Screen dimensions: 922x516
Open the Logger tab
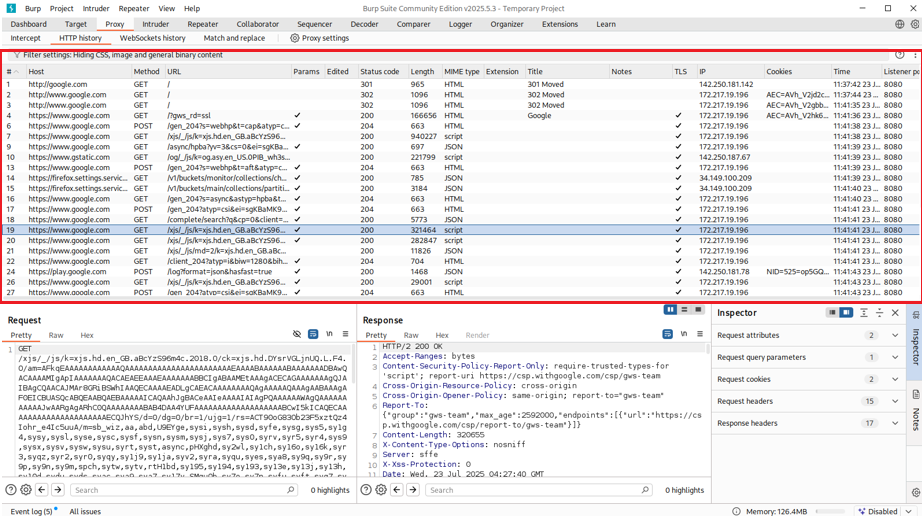[x=460, y=24]
